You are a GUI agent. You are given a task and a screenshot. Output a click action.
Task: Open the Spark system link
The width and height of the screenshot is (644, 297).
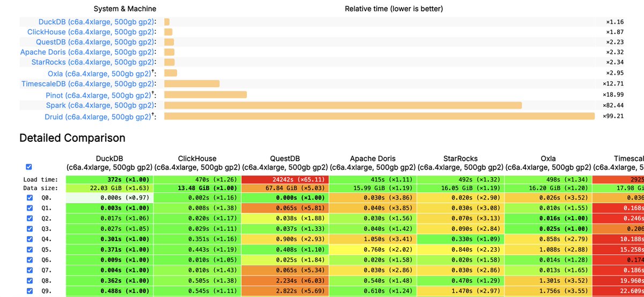click(x=100, y=105)
